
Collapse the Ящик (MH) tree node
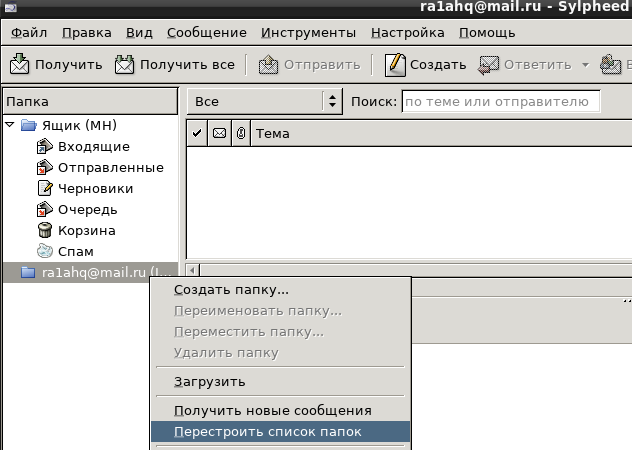(10, 125)
